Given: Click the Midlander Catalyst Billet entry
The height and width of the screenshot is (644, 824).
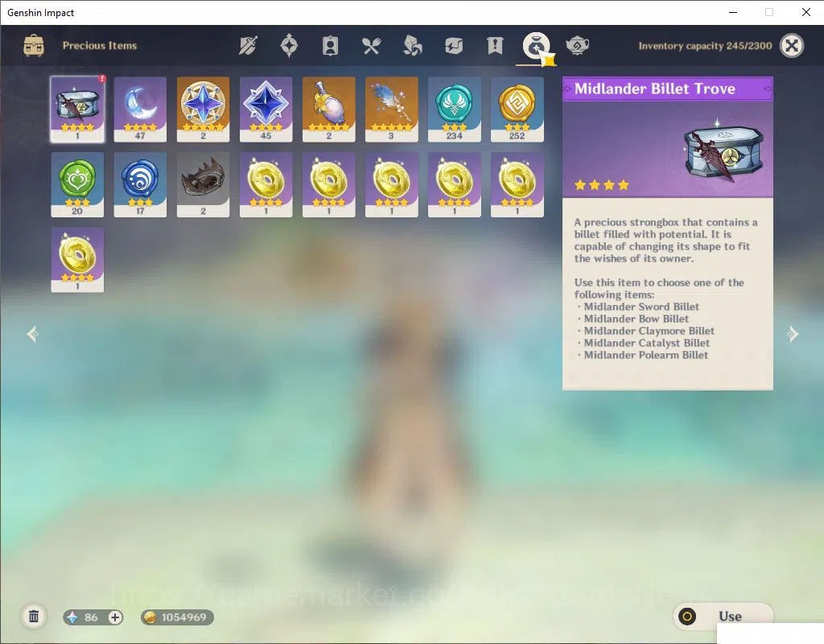Looking at the screenshot, I should (646, 343).
